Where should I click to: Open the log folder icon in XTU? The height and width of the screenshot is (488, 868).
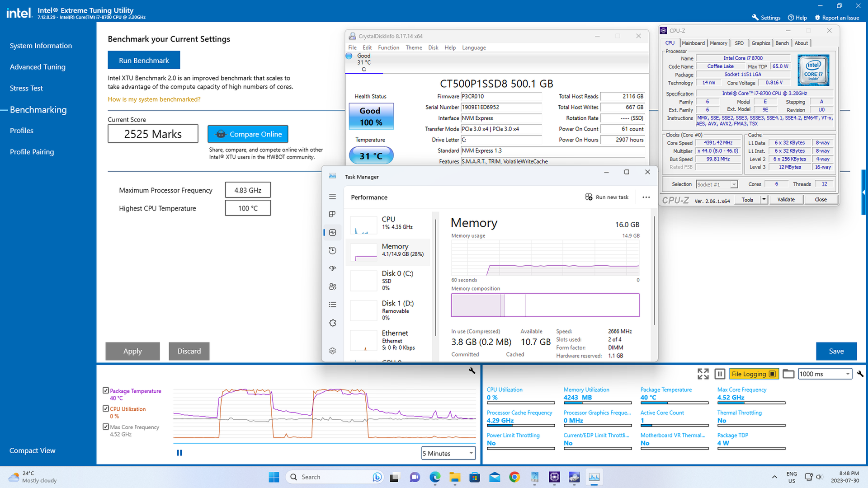[788, 374]
